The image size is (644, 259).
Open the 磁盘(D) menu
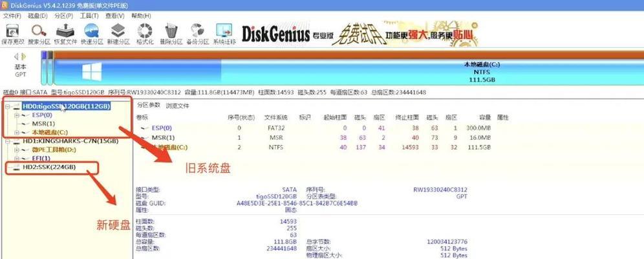[x=38, y=16]
